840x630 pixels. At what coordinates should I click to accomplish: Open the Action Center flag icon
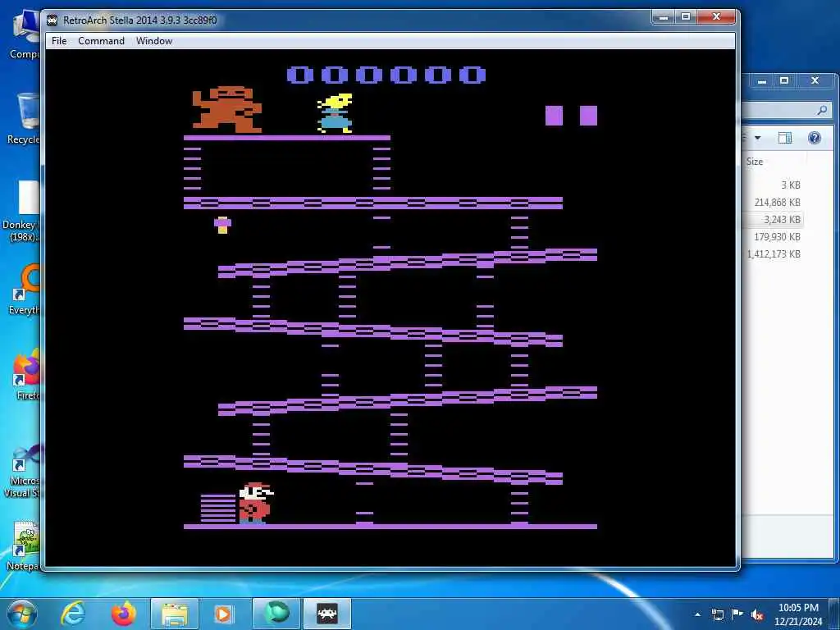click(737, 614)
